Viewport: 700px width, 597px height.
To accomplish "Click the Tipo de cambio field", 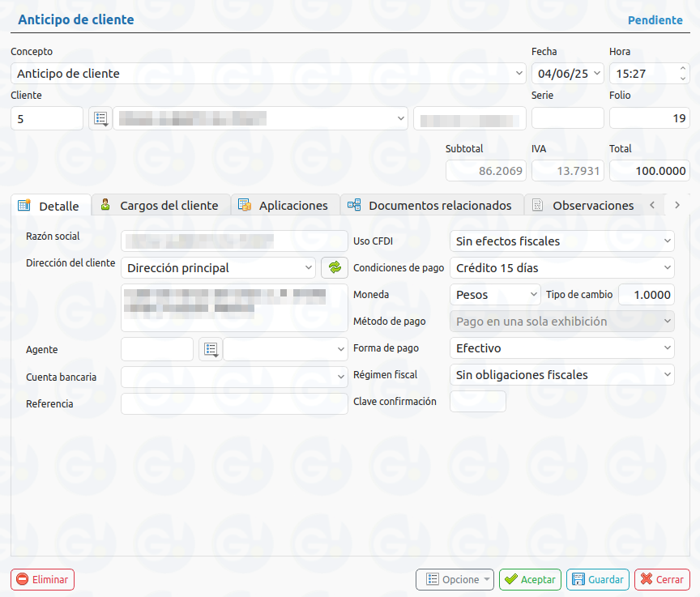I will click(x=647, y=295).
